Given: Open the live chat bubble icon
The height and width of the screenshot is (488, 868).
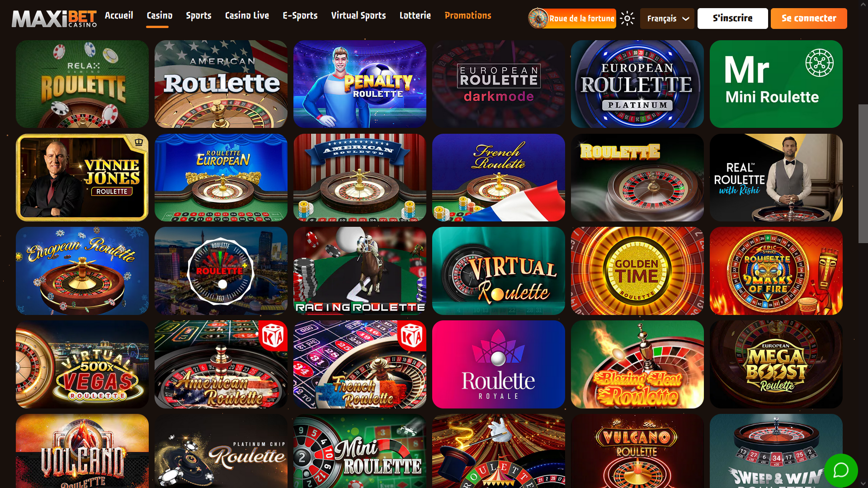Looking at the screenshot, I should [x=841, y=470].
